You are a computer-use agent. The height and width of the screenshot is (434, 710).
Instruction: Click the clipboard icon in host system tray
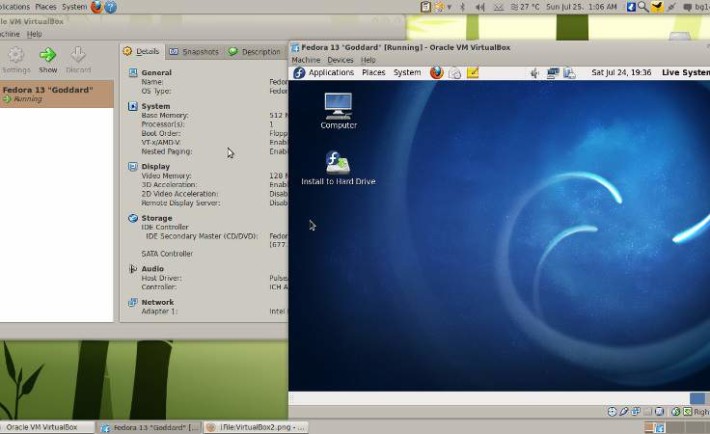[425, 7]
